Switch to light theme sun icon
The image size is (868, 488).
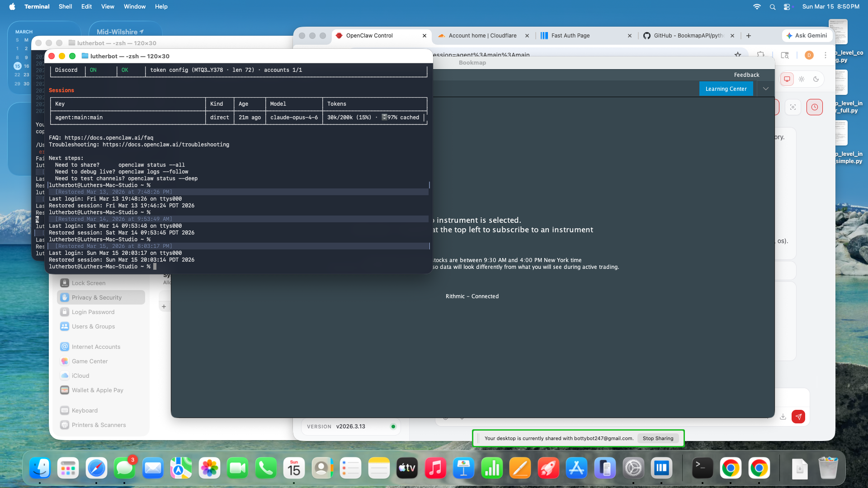click(x=802, y=79)
